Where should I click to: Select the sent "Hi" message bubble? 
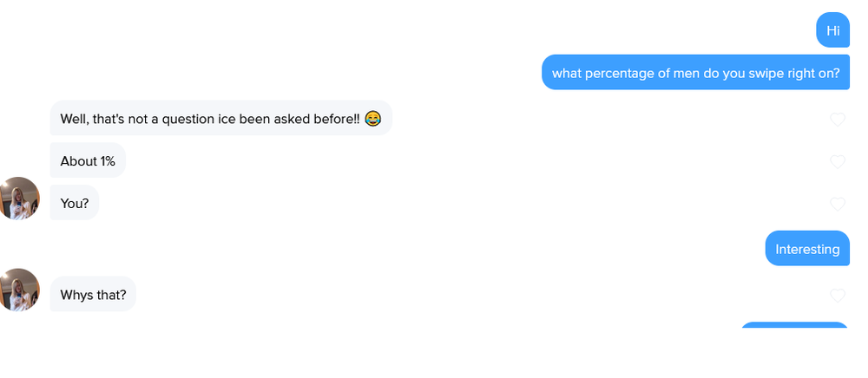point(832,30)
